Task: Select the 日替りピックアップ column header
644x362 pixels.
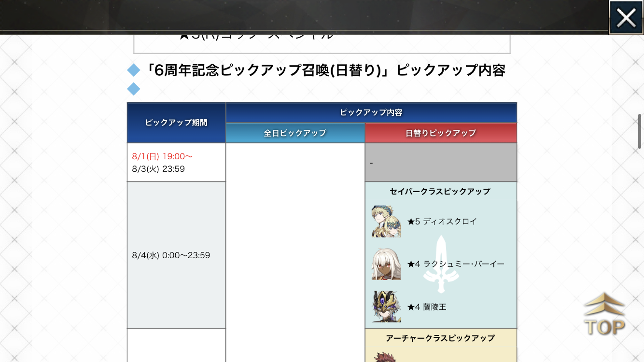Action: click(x=441, y=133)
